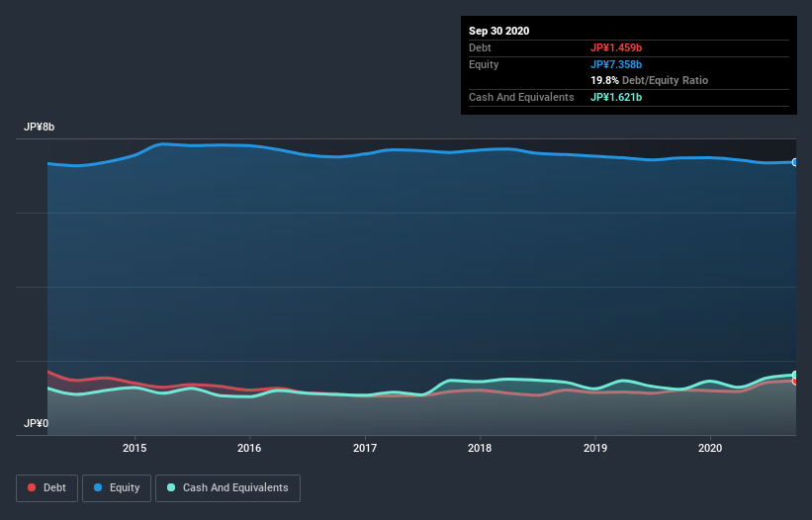Click the teal Cash And Equivalents legend dot
Screen dimensions: 812x520
(x=171, y=487)
